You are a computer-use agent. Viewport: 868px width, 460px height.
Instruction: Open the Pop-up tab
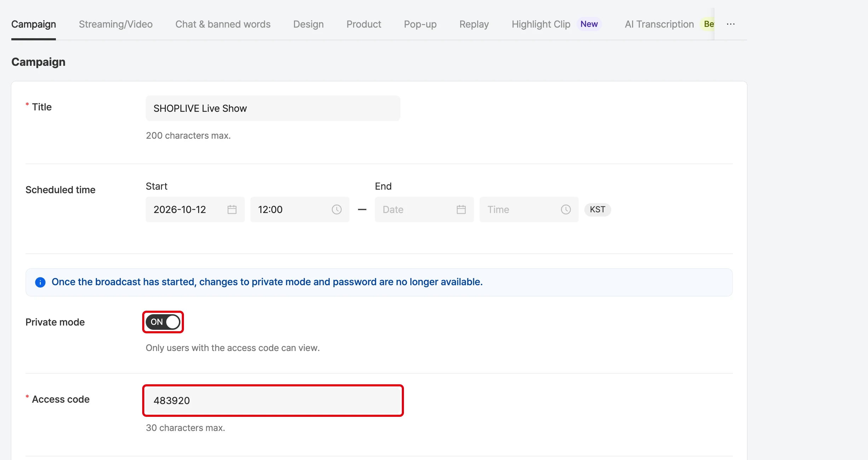pyautogui.click(x=420, y=24)
